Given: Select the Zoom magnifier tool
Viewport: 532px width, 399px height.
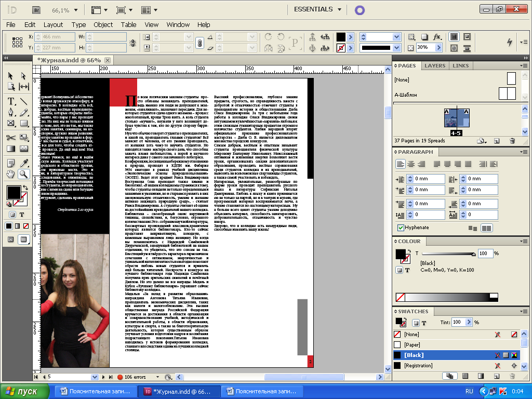Looking at the screenshot, I should 23,175.
